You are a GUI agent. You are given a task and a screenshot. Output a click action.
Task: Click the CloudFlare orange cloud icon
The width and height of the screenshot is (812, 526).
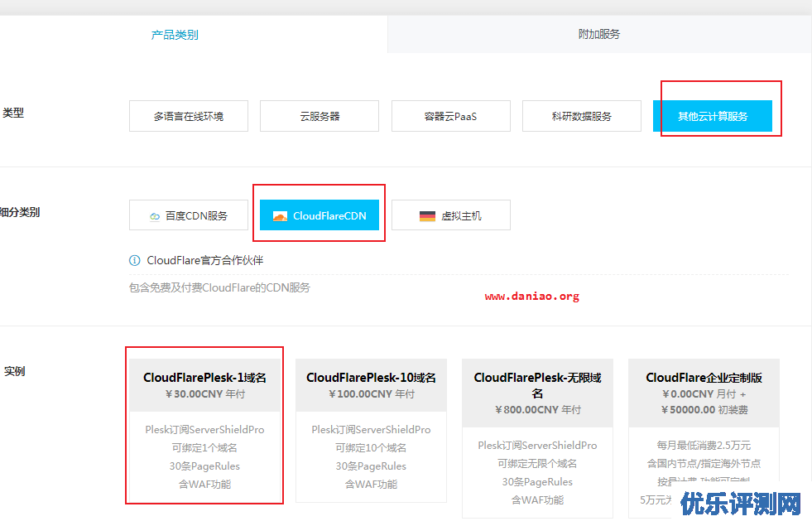coord(280,216)
